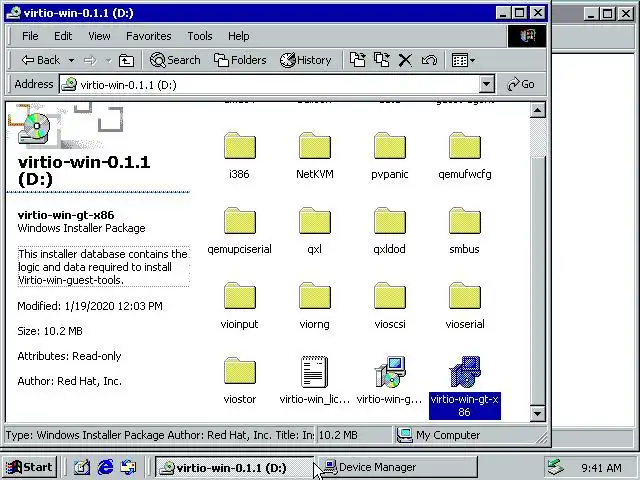Minimize the virtio-win-0.1.1 (D:) window

pos(504,13)
